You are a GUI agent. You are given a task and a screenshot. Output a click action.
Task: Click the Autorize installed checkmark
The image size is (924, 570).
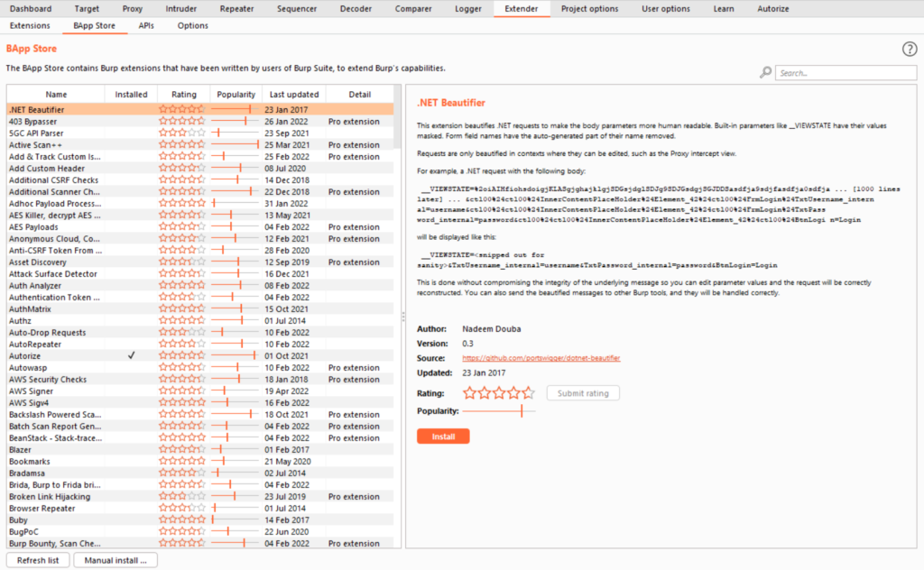pyautogui.click(x=132, y=355)
